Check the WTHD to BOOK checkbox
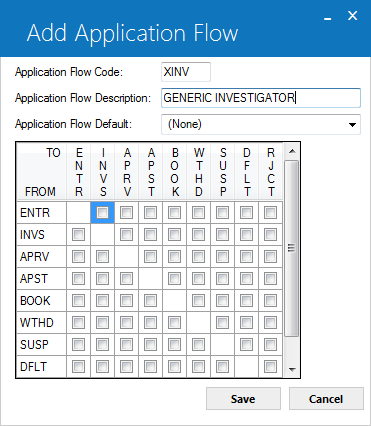 174,323
